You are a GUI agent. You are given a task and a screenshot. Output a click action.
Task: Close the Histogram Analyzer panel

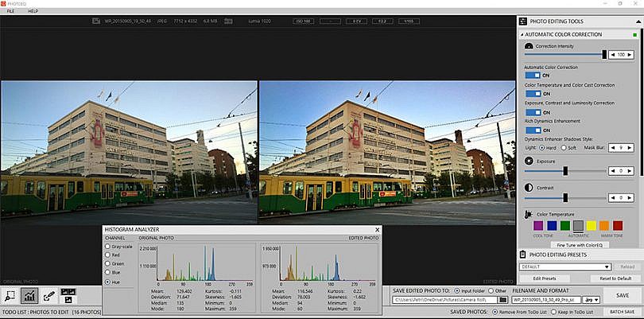point(377,230)
